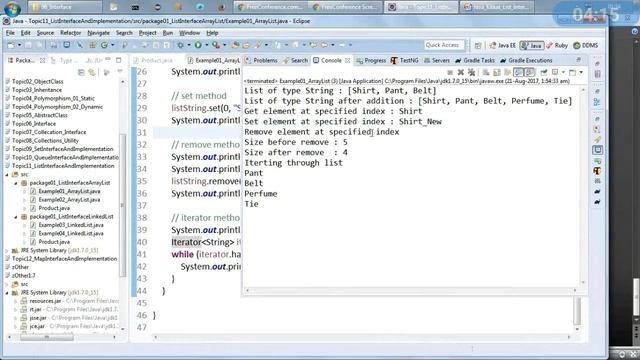
Task: Click the Open Perspective icon
Action: click(x=478, y=45)
